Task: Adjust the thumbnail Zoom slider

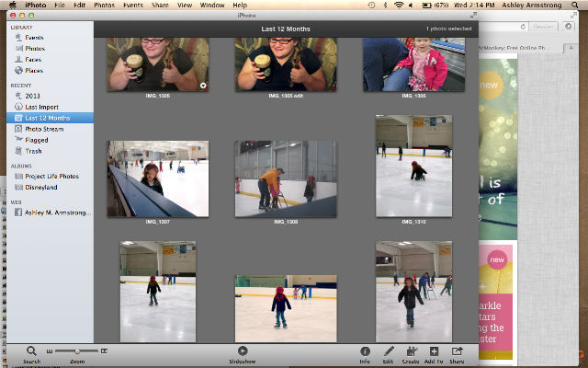Action: coord(77,351)
